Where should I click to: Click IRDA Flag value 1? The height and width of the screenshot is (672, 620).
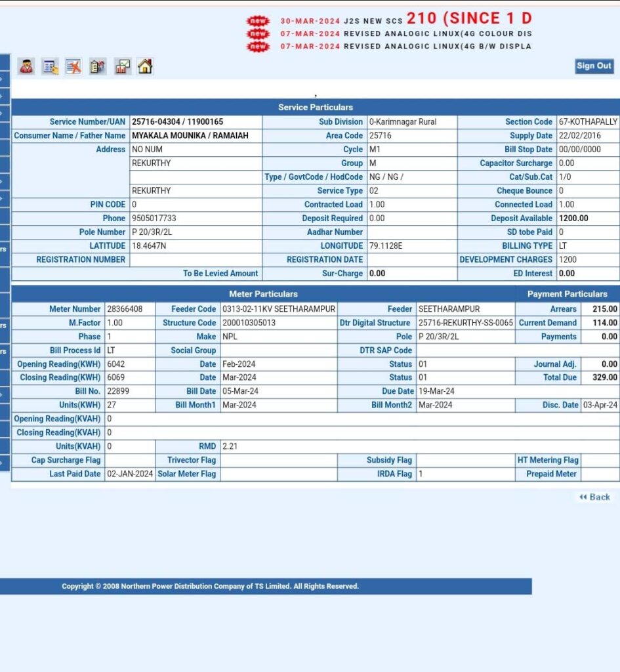[421, 474]
